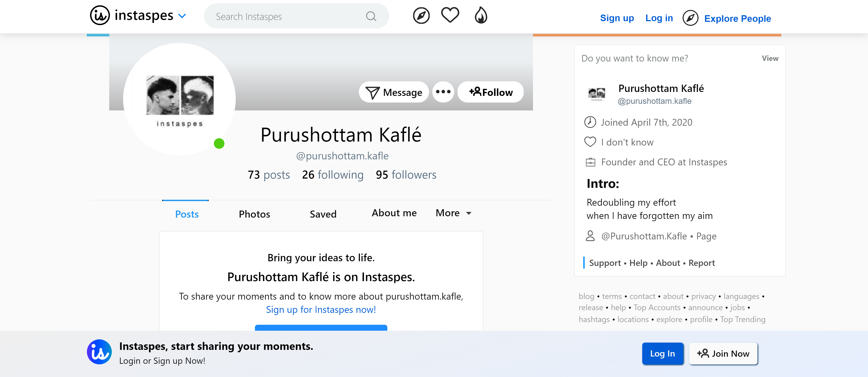The width and height of the screenshot is (868, 377).
Task: Click the large profile picture thumbnail
Action: (180, 99)
